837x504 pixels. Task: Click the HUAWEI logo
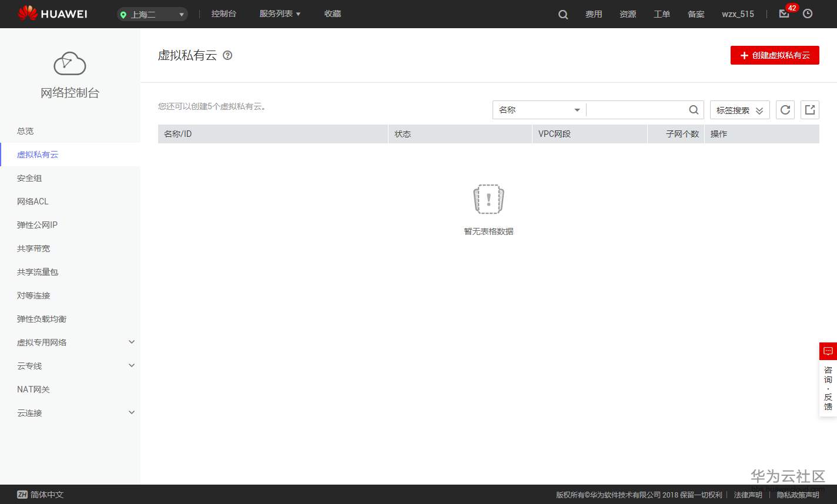tap(52, 14)
